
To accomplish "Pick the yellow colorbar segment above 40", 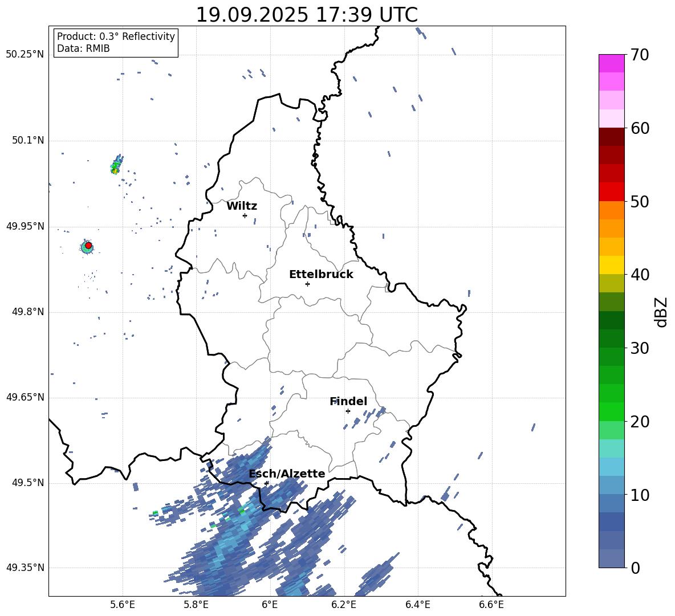I will pyautogui.click(x=612, y=265).
